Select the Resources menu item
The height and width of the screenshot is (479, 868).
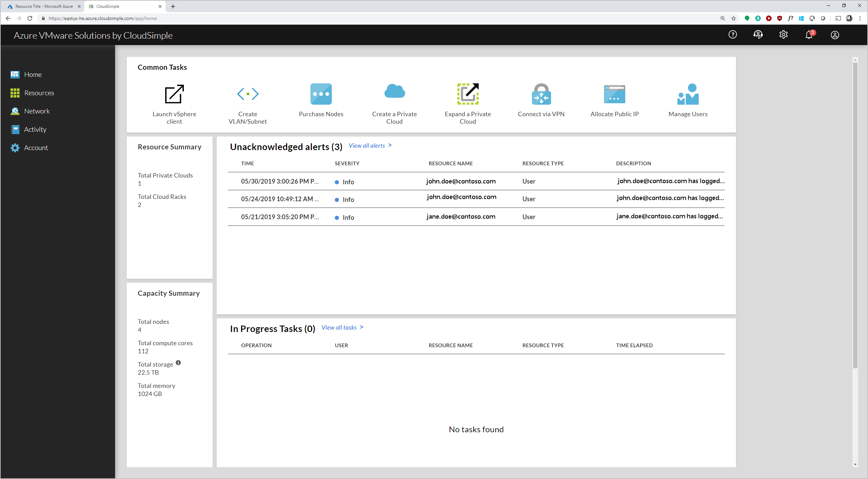[x=39, y=92]
